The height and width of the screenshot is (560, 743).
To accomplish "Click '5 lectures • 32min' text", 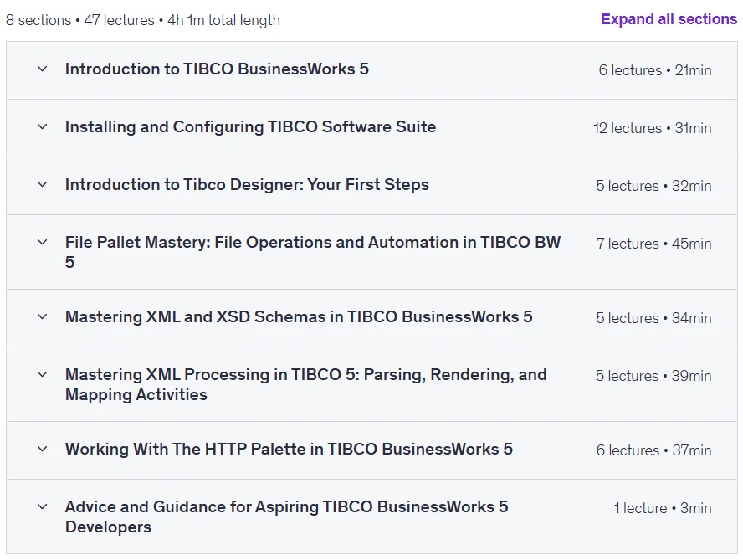I will [653, 187].
